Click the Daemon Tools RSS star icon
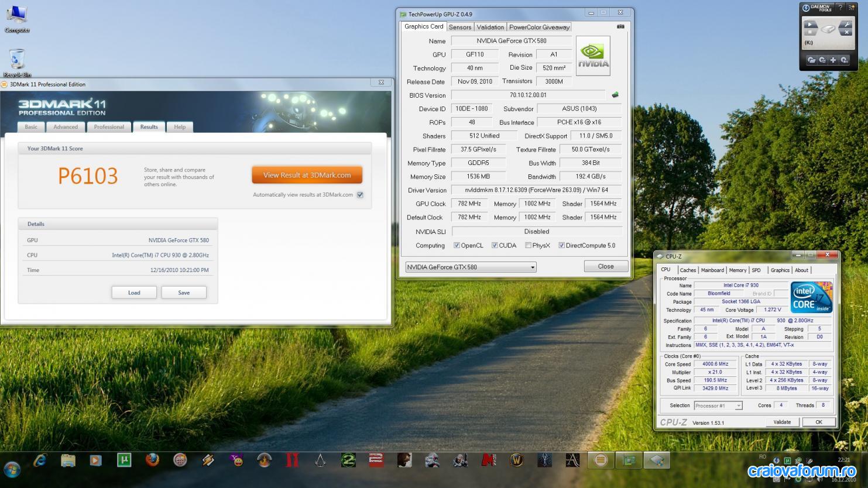The height and width of the screenshot is (488, 868). (850, 8)
